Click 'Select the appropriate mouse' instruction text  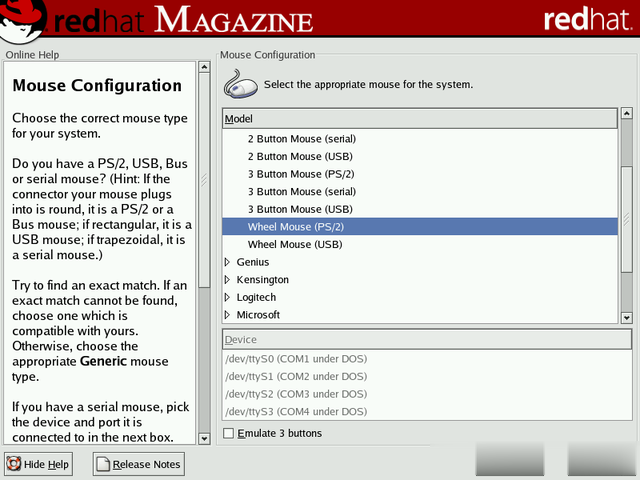(368, 84)
